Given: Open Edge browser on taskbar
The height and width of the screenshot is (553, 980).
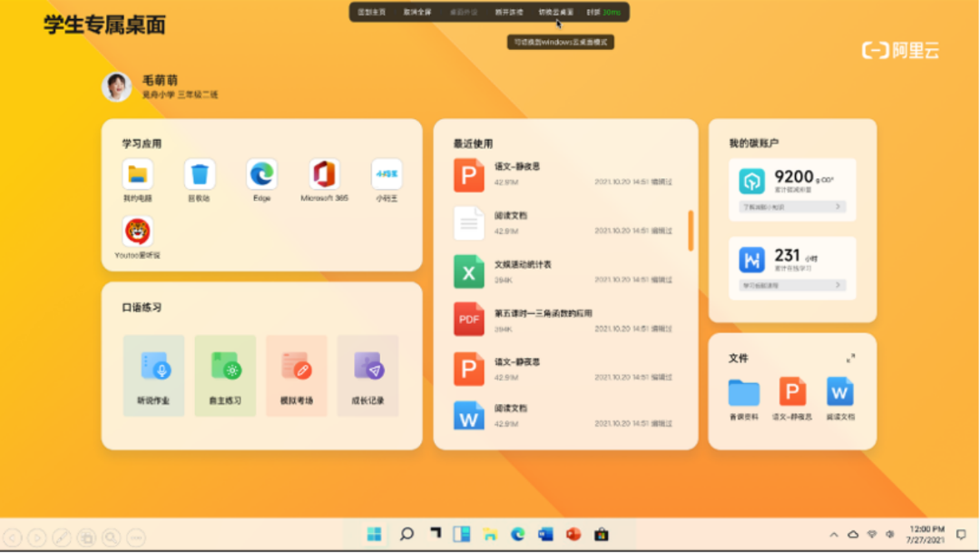Looking at the screenshot, I should tap(517, 534).
